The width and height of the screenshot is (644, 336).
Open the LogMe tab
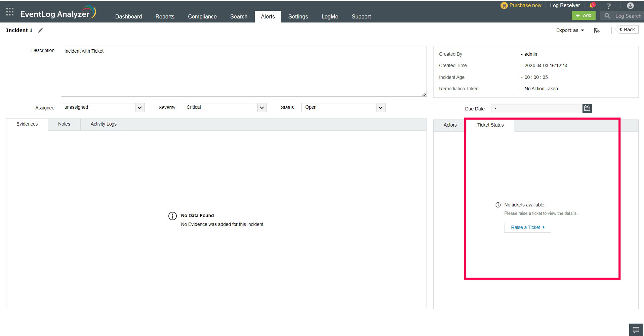[x=330, y=16]
